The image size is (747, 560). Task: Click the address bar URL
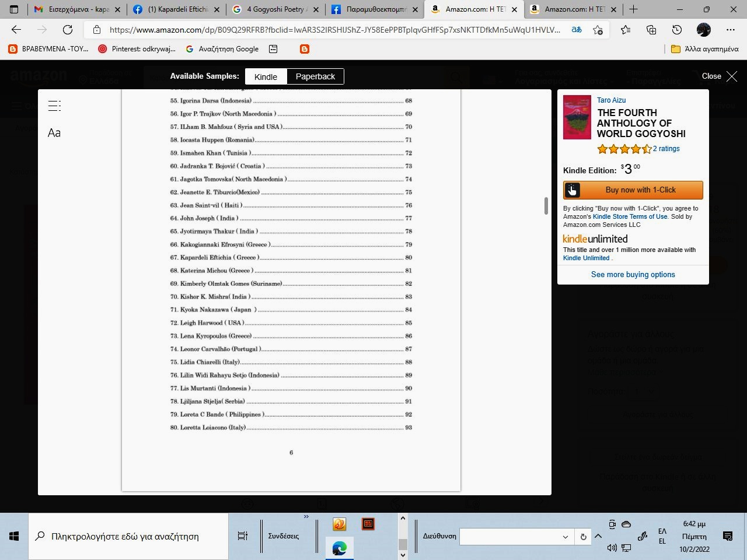tap(334, 30)
